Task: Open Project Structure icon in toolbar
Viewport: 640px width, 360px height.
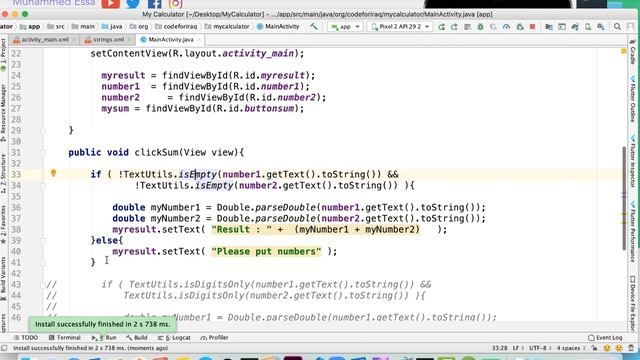Action: click(549, 27)
